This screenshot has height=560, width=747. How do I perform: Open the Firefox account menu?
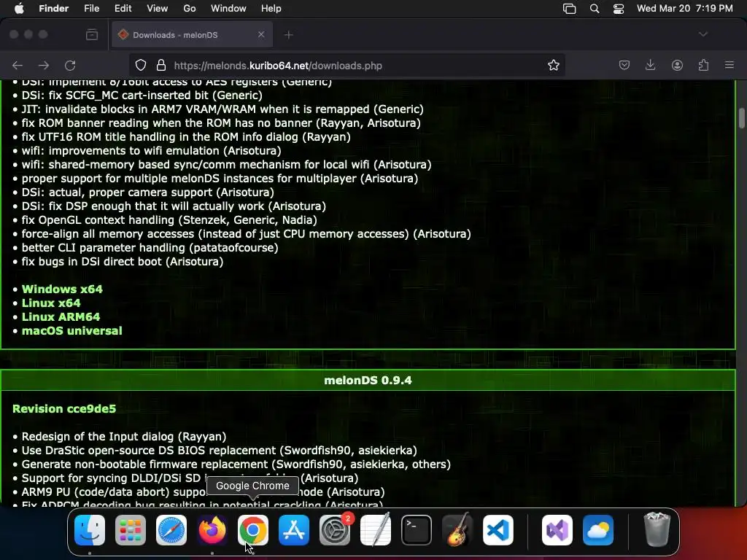677,65
